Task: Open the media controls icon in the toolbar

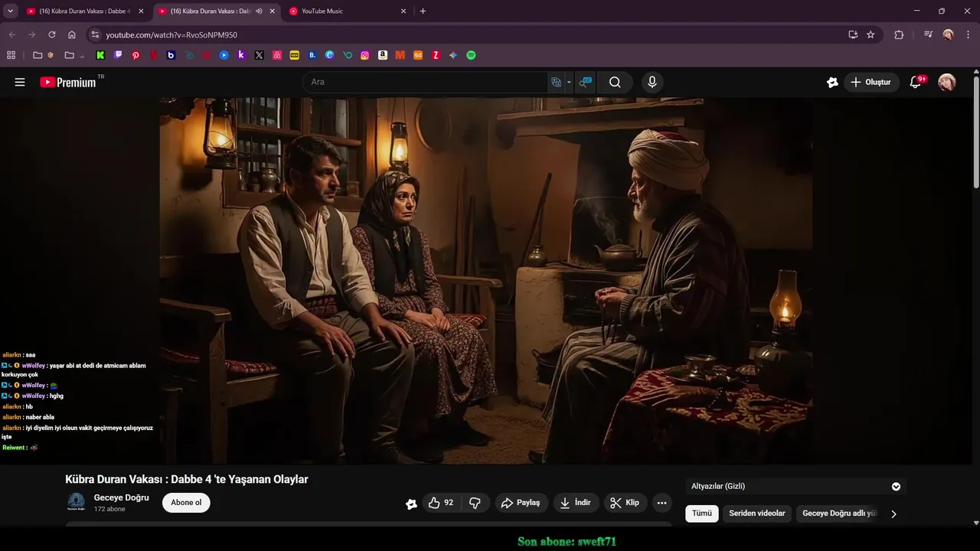Action: point(928,34)
